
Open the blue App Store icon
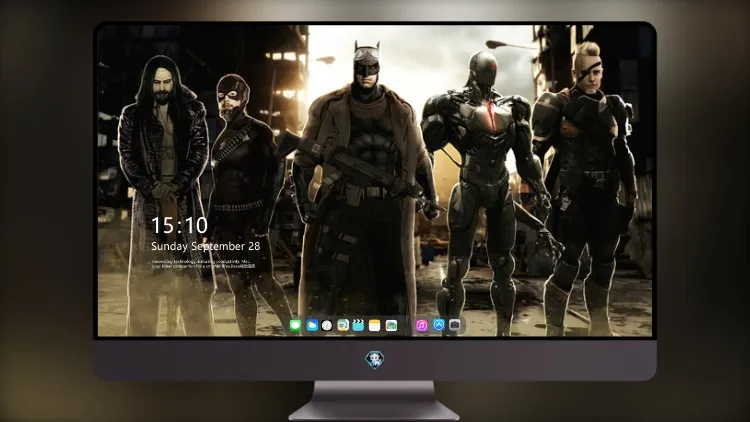coord(439,325)
